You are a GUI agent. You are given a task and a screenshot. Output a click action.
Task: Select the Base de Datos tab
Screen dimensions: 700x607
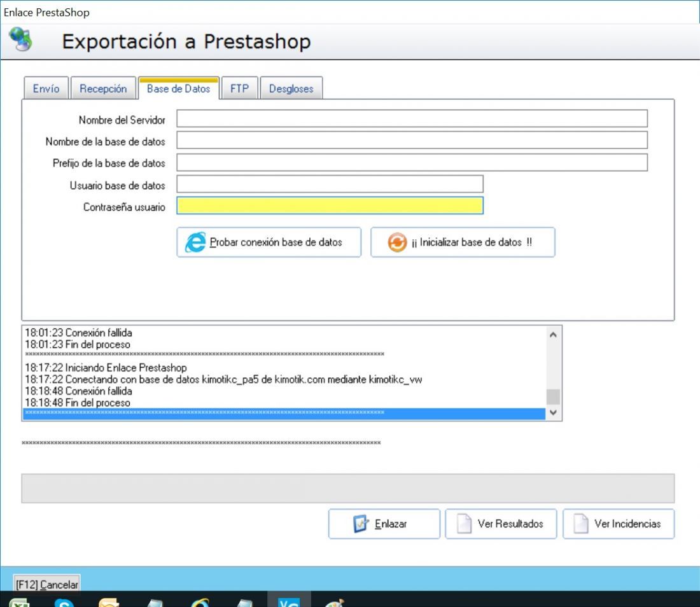click(179, 88)
